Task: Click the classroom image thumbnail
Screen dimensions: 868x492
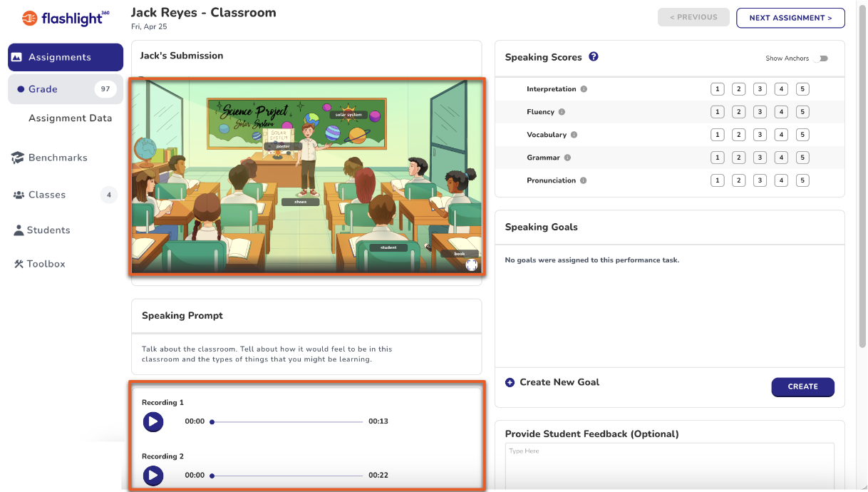Action: click(307, 176)
